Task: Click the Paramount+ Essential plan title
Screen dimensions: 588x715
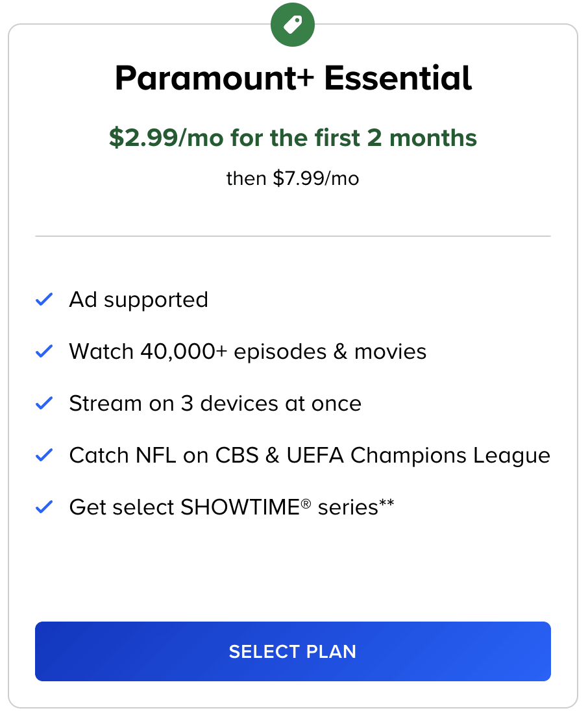Action: [x=293, y=77]
